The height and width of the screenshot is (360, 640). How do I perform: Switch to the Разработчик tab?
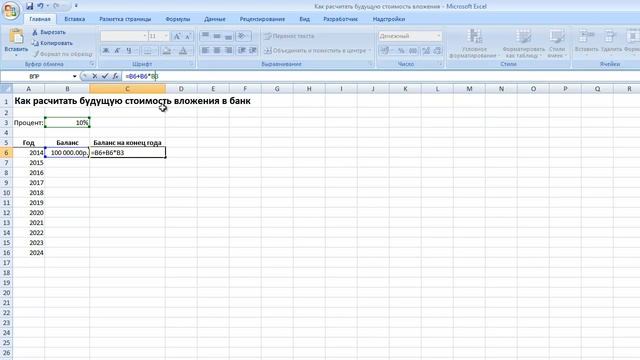(x=340, y=19)
